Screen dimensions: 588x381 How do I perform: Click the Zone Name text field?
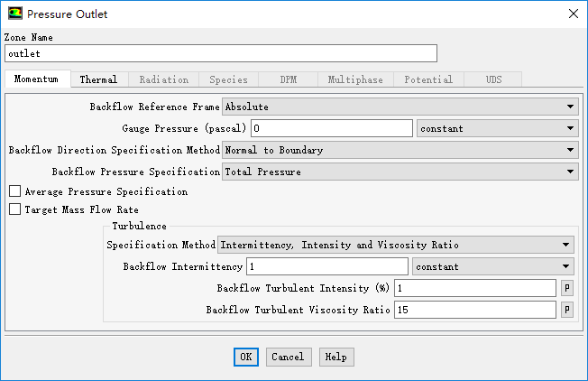pos(220,53)
